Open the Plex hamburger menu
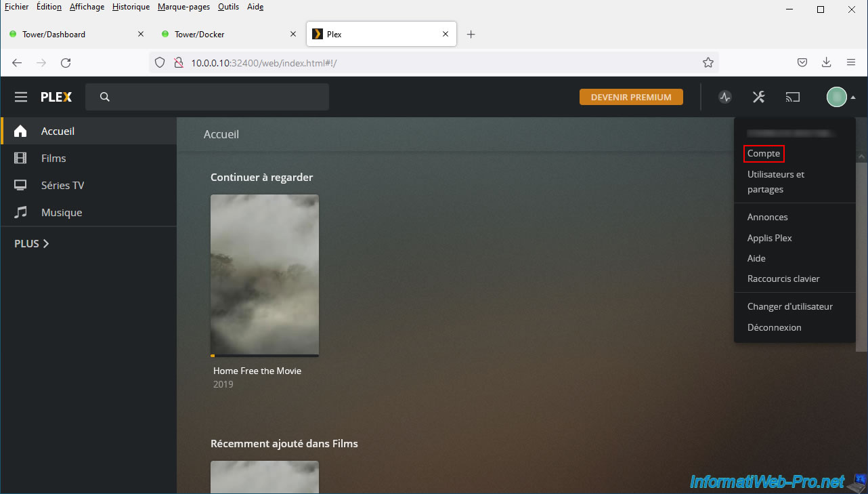Image resolution: width=868 pixels, height=494 pixels. pos(21,97)
